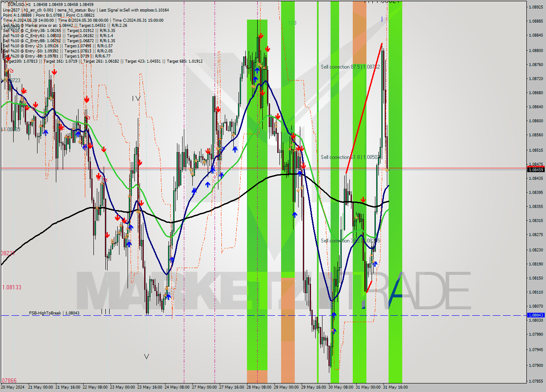
Task: Click the 'Sell %20 @ Entry -50' row
Action: [x=58, y=51]
